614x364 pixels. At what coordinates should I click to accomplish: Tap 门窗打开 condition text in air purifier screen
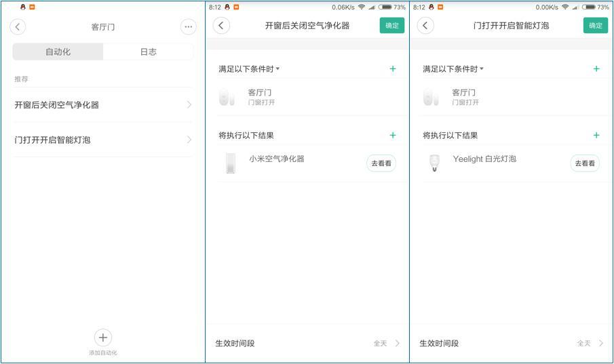click(x=261, y=102)
